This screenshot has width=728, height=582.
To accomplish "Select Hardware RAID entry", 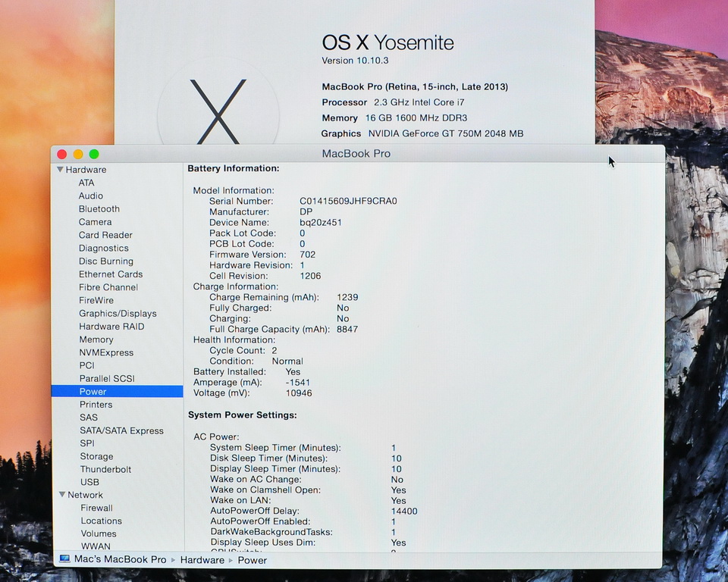I will 111,327.
